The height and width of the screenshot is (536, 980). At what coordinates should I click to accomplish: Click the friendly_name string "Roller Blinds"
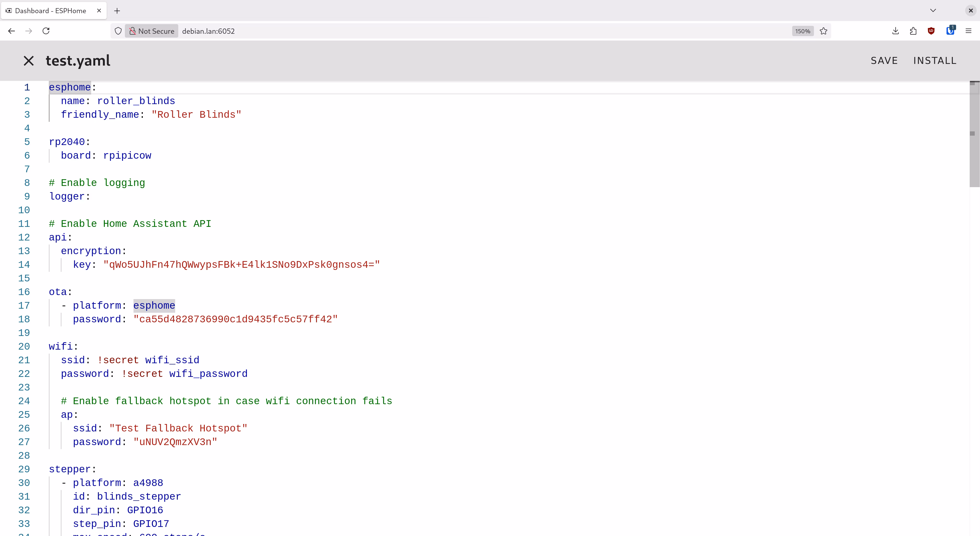pyautogui.click(x=196, y=115)
